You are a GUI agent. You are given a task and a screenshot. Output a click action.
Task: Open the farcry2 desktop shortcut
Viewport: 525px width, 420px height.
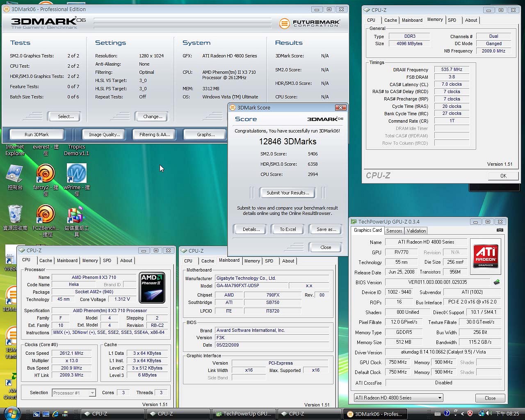(x=46, y=180)
